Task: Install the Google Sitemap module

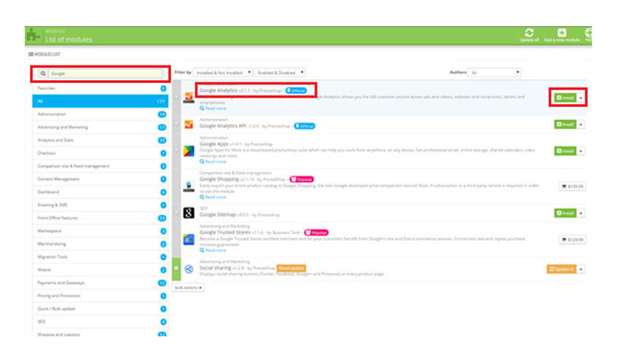Action: pyautogui.click(x=565, y=213)
